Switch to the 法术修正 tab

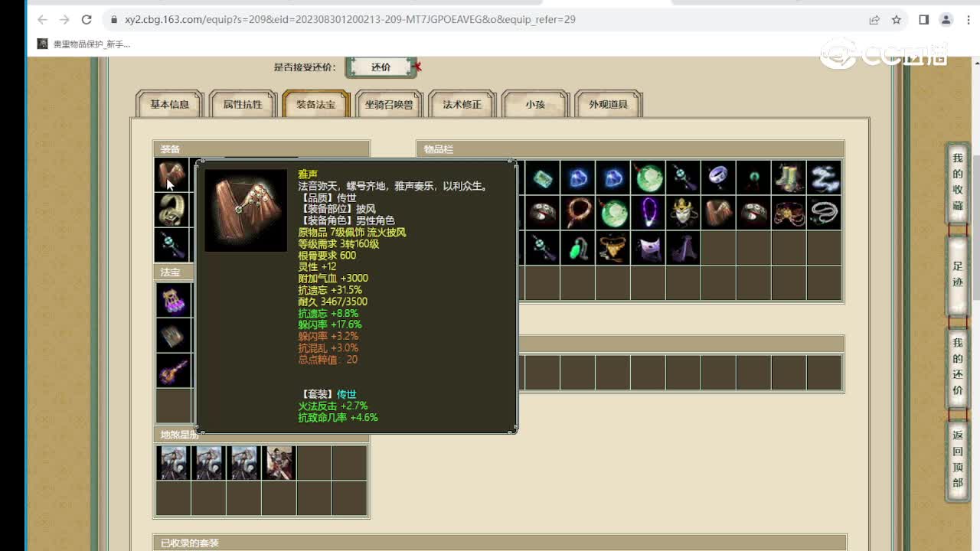(x=462, y=104)
